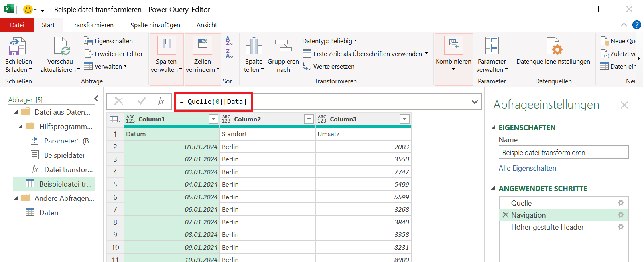
Task: Click Werte ersetzen
Action: (x=329, y=66)
